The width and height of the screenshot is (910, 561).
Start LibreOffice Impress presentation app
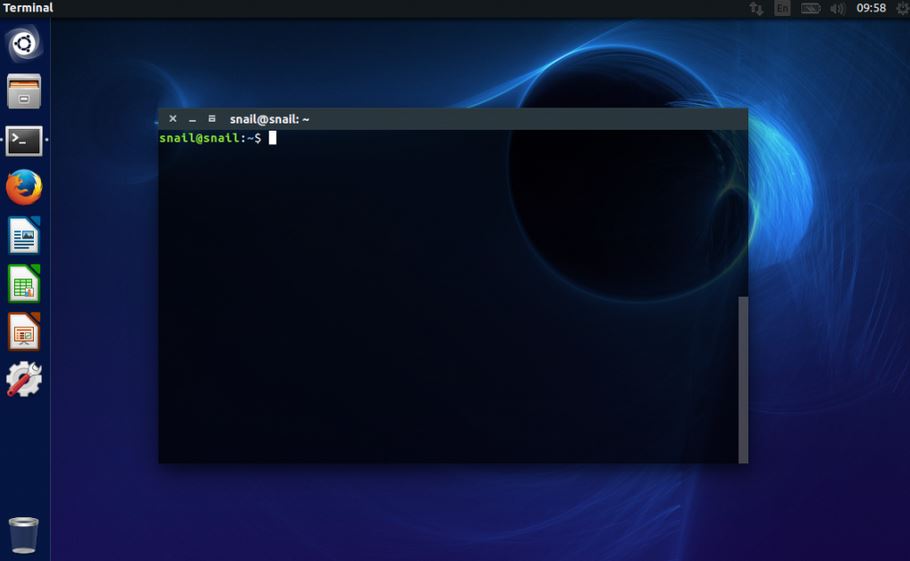click(24, 332)
